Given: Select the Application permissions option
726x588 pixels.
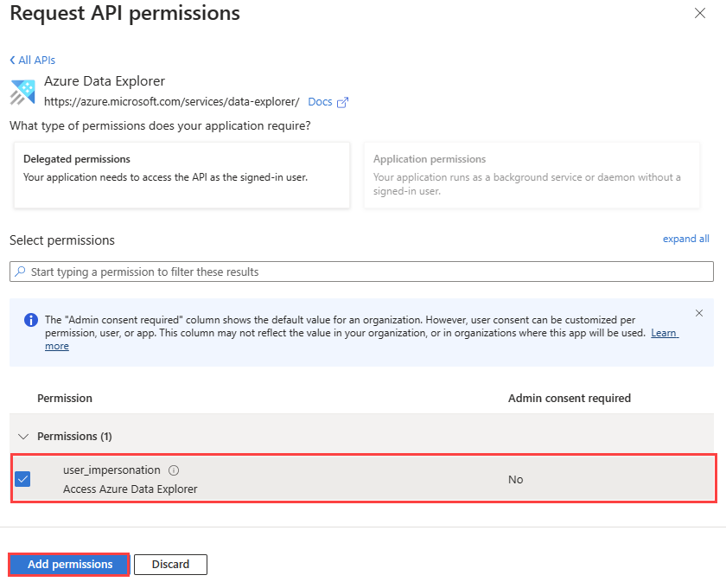Looking at the screenshot, I should 531,175.
